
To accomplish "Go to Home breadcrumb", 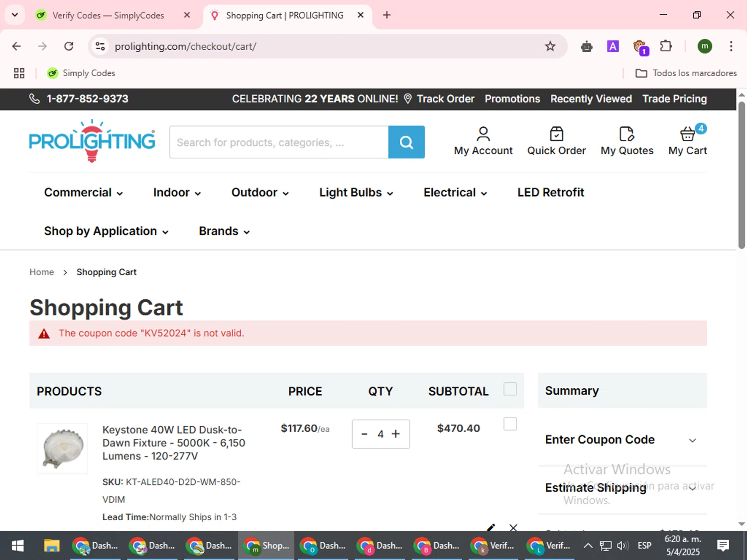I will pyautogui.click(x=42, y=272).
